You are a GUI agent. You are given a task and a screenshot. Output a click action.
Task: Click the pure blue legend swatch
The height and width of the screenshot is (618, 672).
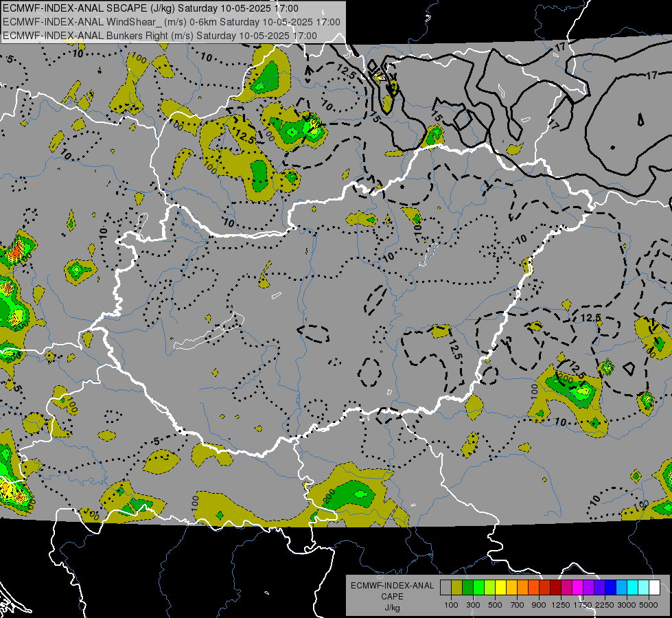point(611,588)
